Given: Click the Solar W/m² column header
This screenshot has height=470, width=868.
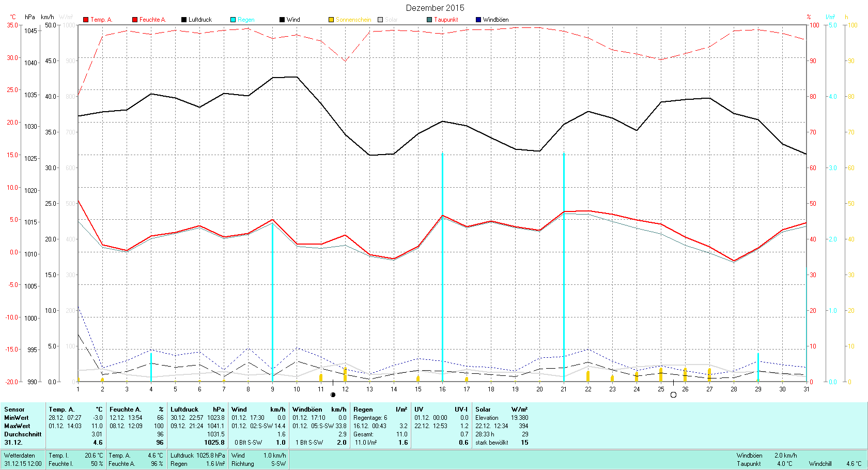Looking at the screenshot, I should tap(502, 410).
